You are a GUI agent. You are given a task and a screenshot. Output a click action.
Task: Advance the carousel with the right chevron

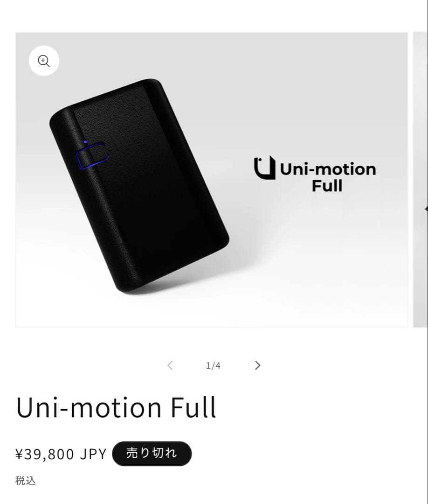257,365
